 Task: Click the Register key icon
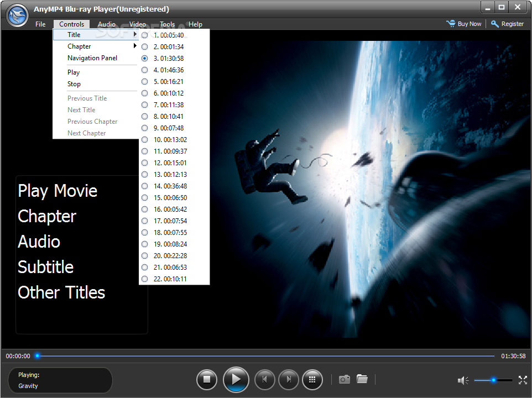tap(495, 24)
